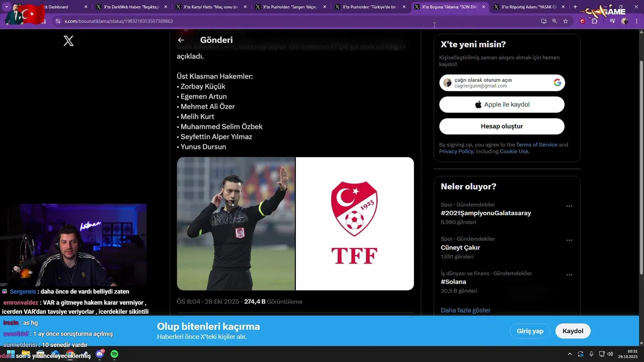Open the Privacy Policy link
This screenshot has height=362, width=644.
456,151
